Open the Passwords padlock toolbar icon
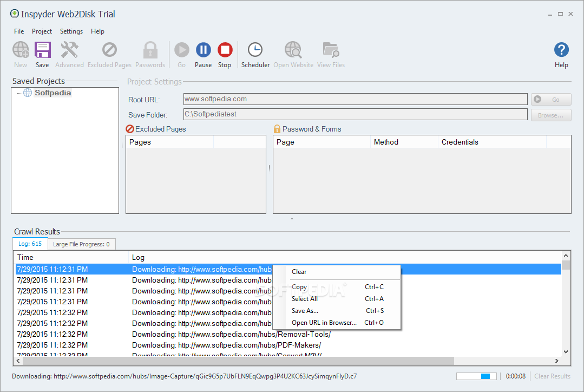The height and width of the screenshot is (392, 584). 150,50
